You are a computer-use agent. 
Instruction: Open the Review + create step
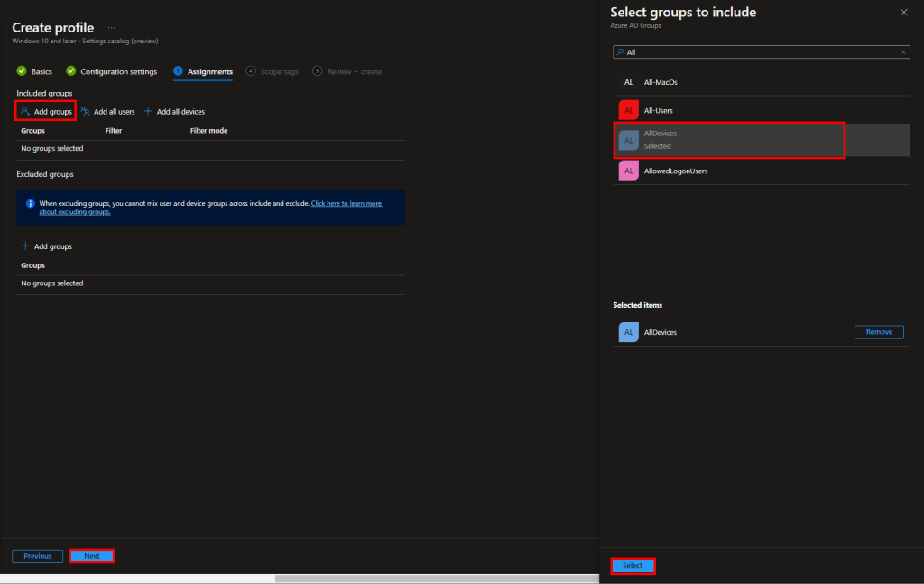(x=347, y=71)
